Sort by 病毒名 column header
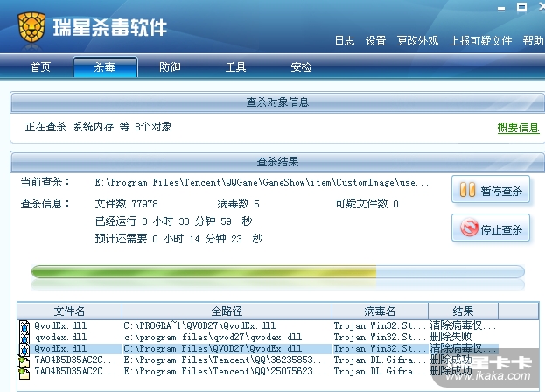 [380, 311]
